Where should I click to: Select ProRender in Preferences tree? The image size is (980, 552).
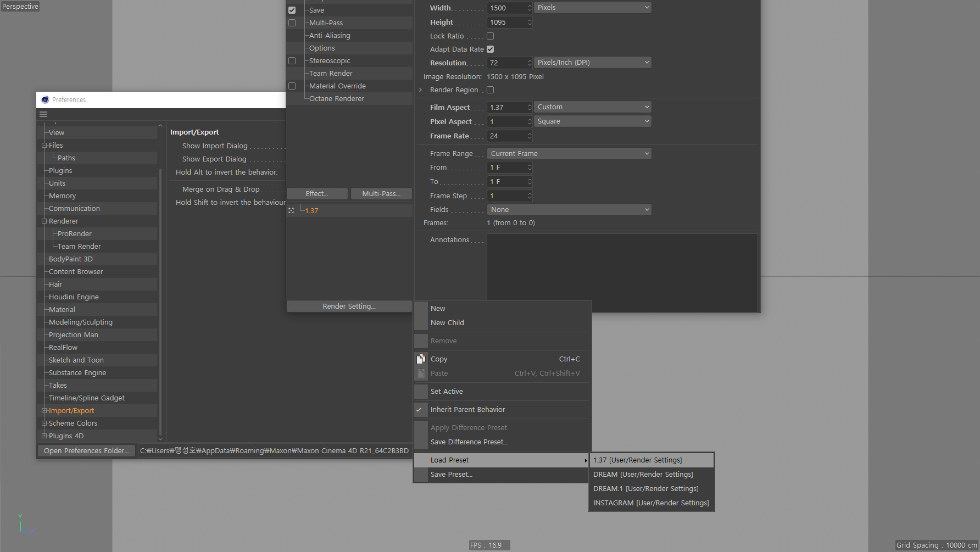(x=75, y=233)
